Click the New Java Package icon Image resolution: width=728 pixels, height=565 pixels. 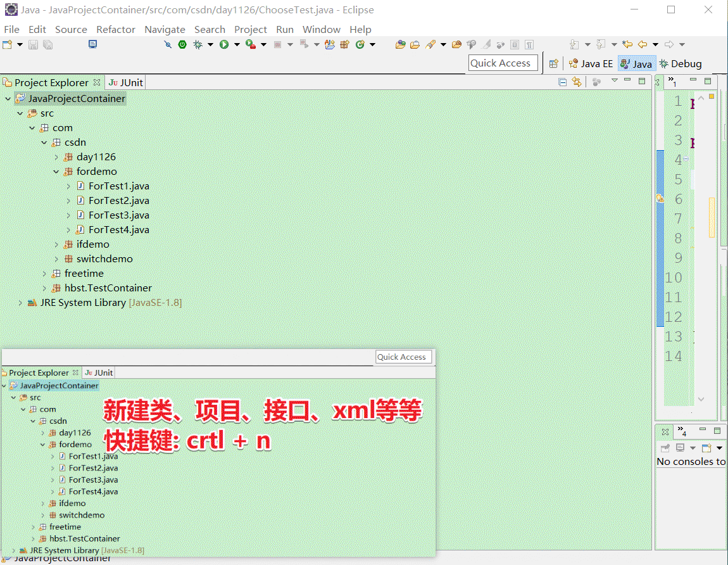[344, 44]
